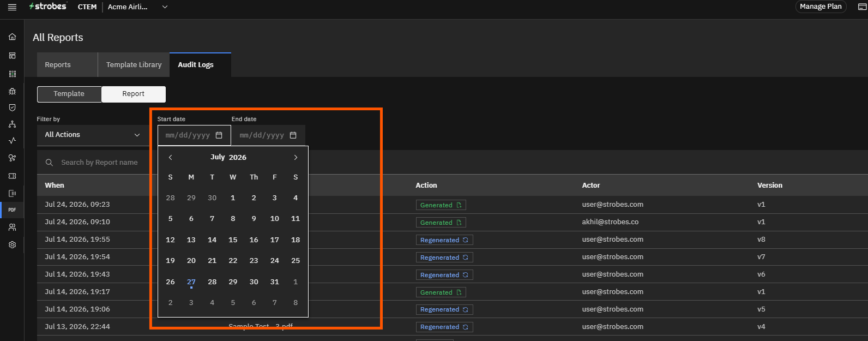
Task: Pick July 1 in the calendar
Action: [x=233, y=198]
